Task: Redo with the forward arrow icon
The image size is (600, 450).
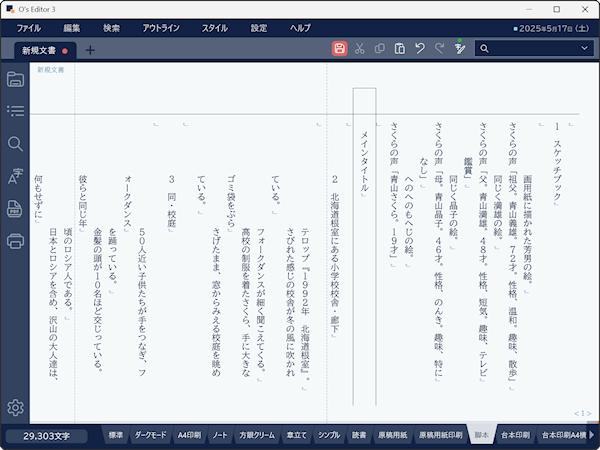Action: point(439,49)
